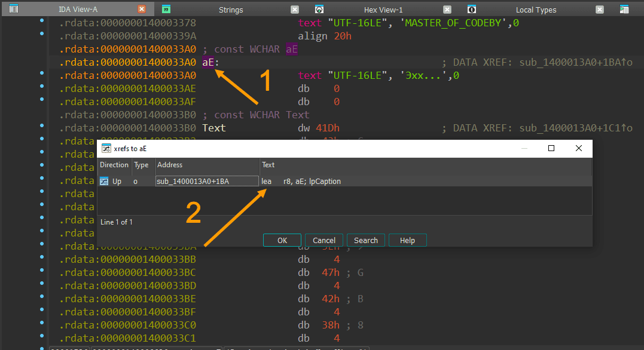Open Help from the xrefs dialog
The height and width of the screenshot is (350, 644).
pyautogui.click(x=407, y=240)
